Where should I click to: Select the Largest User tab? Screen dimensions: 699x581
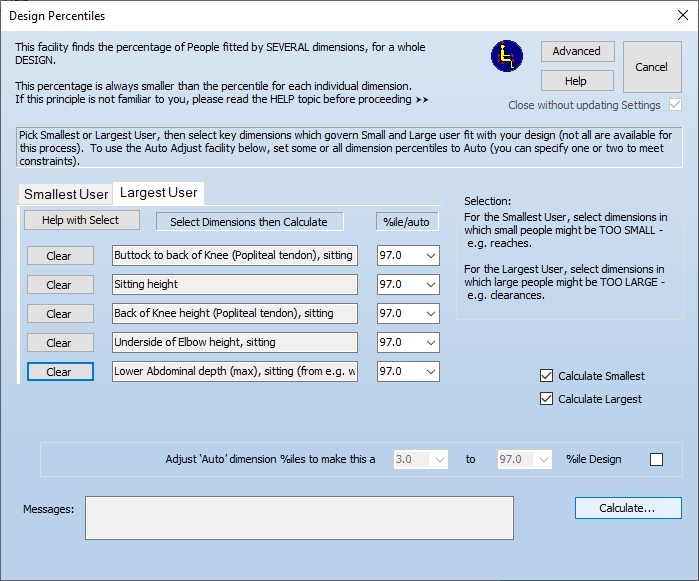158,192
